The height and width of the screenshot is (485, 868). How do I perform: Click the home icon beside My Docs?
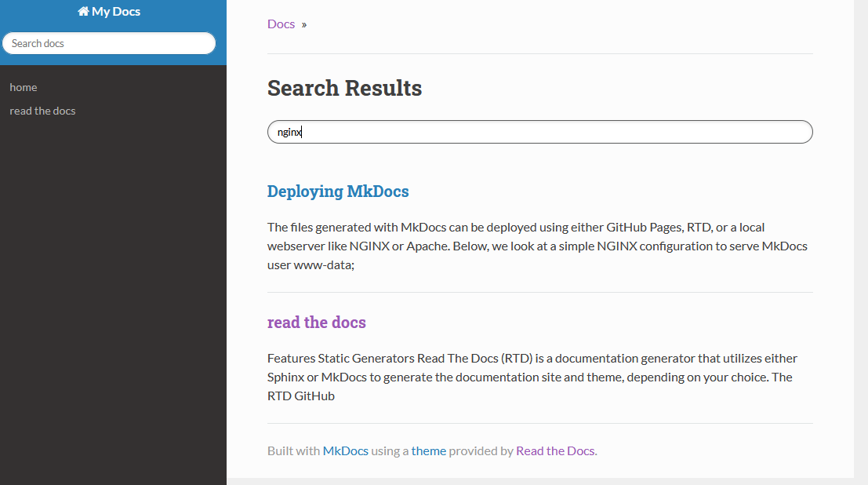pyautogui.click(x=84, y=11)
